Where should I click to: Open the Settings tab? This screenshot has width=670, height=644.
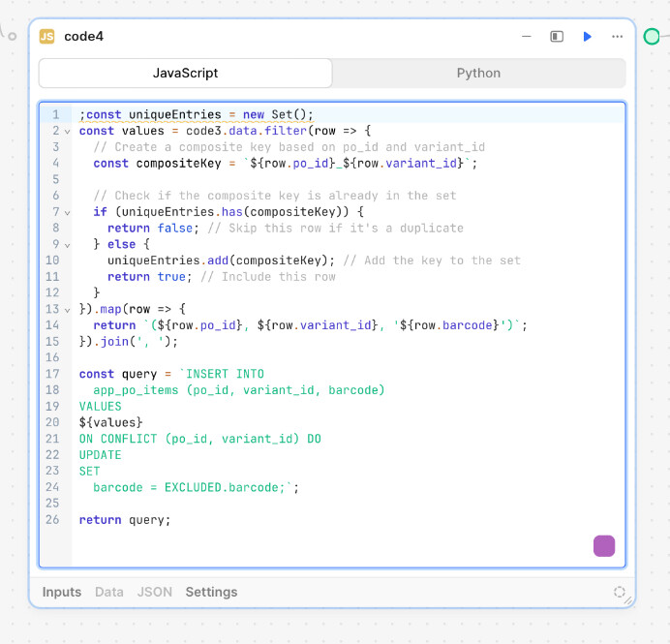pyautogui.click(x=211, y=592)
